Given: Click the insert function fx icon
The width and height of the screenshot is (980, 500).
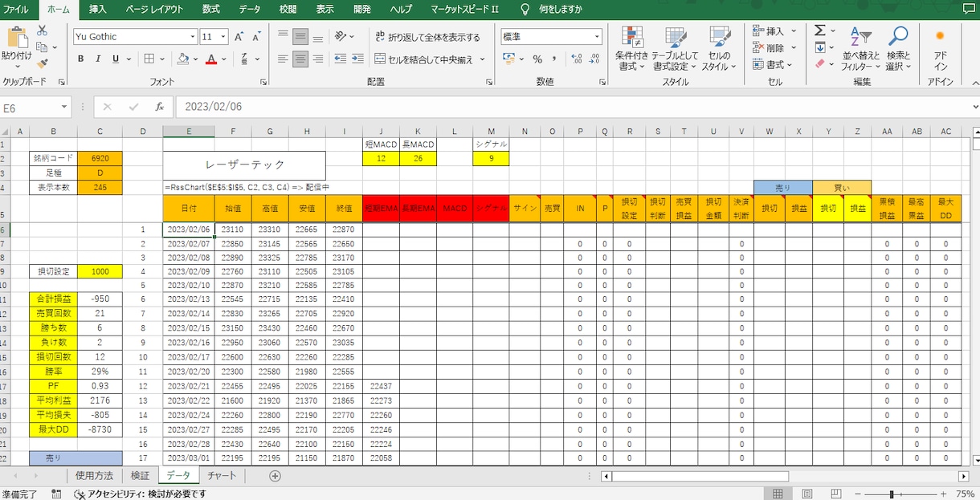Looking at the screenshot, I should [x=159, y=107].
